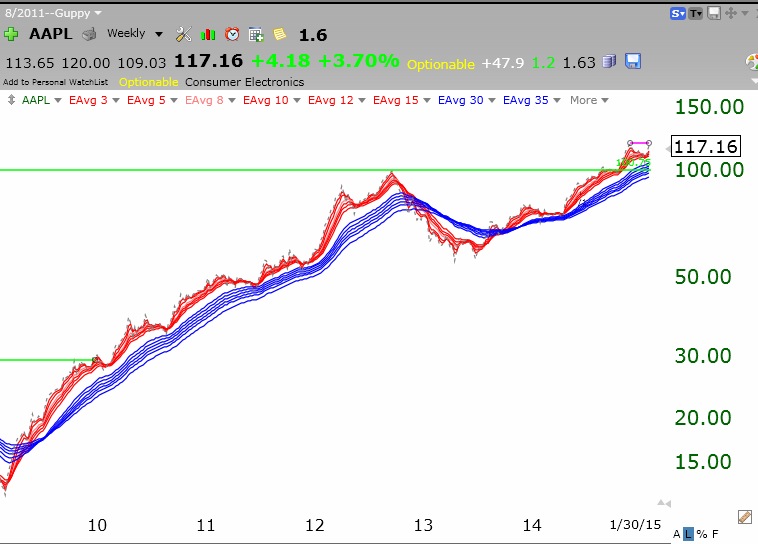Screen dimensions: 758x544
Task: Click the blue floppy disk save icon
Action: click(x=633, y=61)
